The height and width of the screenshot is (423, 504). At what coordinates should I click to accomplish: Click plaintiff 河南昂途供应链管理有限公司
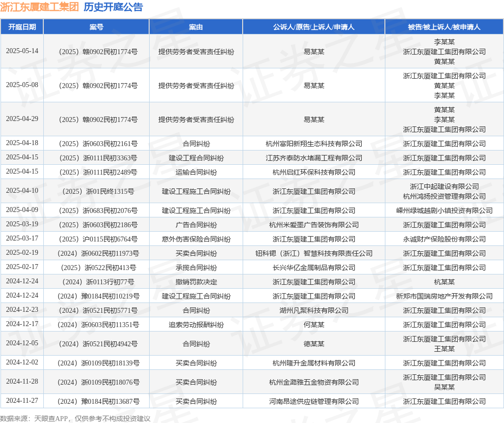(314, 401)
